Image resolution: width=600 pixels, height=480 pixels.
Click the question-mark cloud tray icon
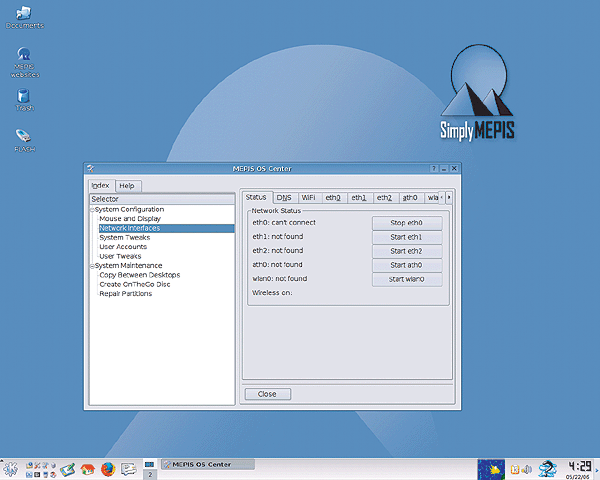click(547, 469)
